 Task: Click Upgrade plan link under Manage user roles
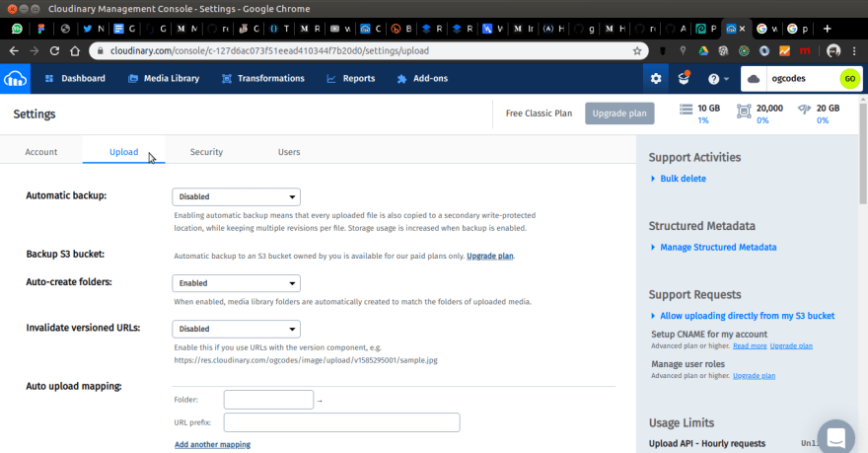(x=754, y=375)
